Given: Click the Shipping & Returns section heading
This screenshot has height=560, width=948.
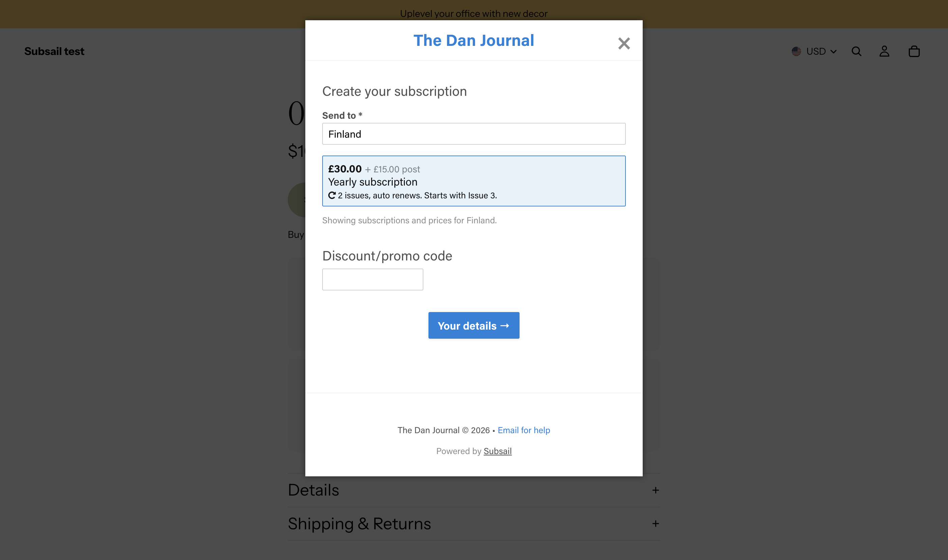Looking at the screenshot, I should (359, 524).
